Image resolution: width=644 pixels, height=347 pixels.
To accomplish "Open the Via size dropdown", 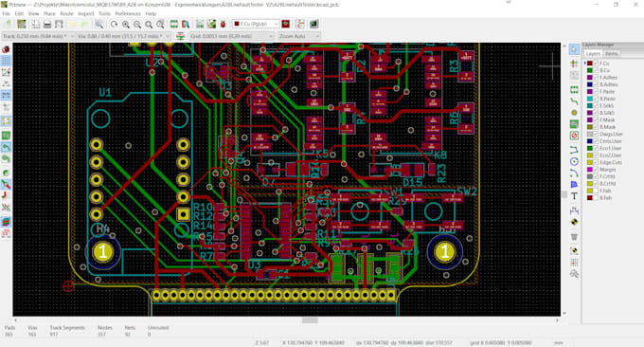I will pyautogui.click(x=123, y=36).
